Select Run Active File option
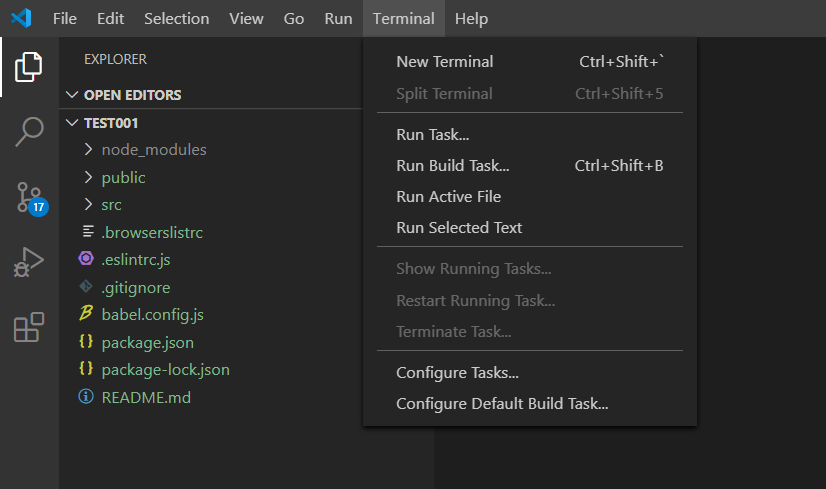 click(448, 196)
